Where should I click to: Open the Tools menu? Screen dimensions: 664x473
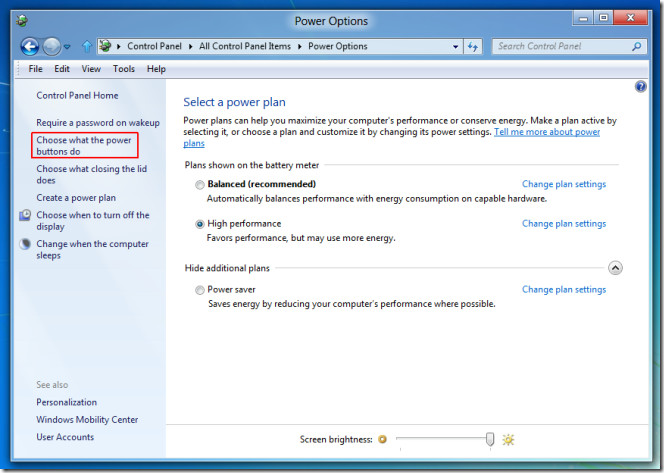click(123, 69)
